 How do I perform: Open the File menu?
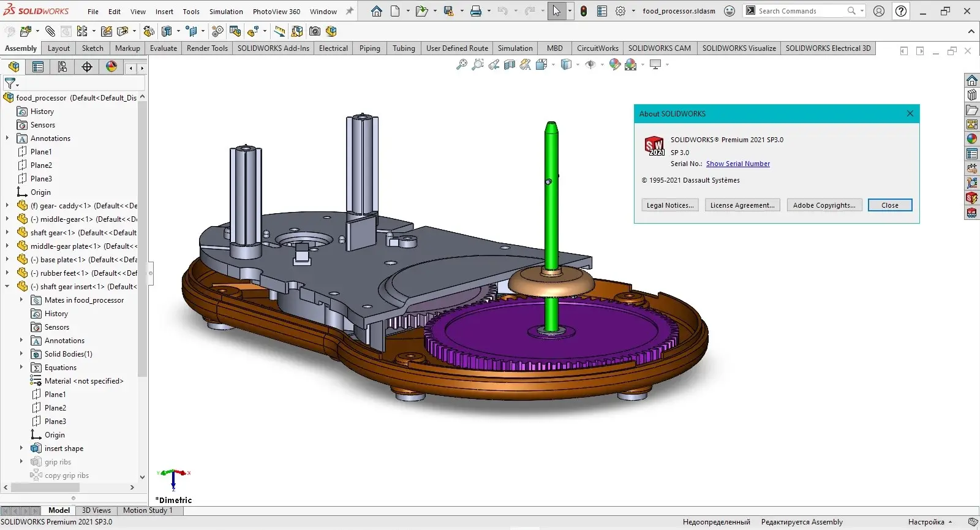[x=93, y=12]
